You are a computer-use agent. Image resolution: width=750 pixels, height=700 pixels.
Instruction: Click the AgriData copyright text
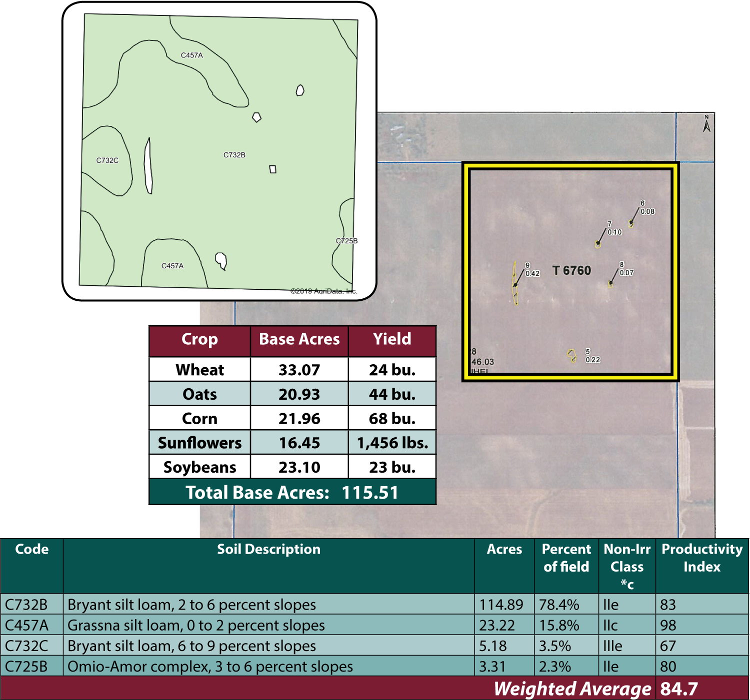coord(323,291)
